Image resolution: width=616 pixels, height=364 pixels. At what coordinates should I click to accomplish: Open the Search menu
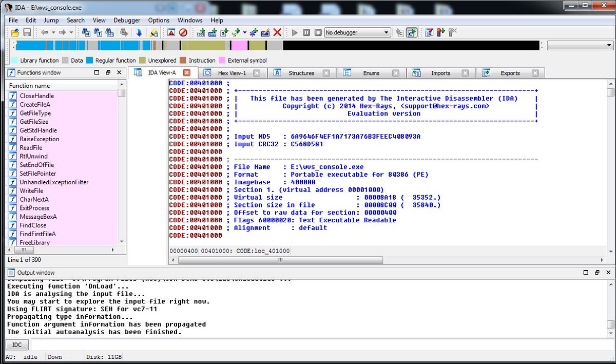(x=75, y=20)
